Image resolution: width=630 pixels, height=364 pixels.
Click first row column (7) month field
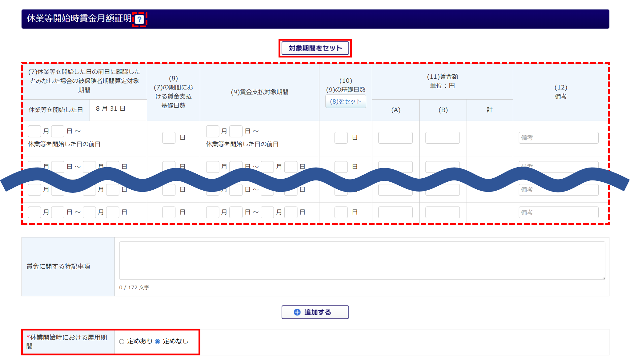click(34, 131)
